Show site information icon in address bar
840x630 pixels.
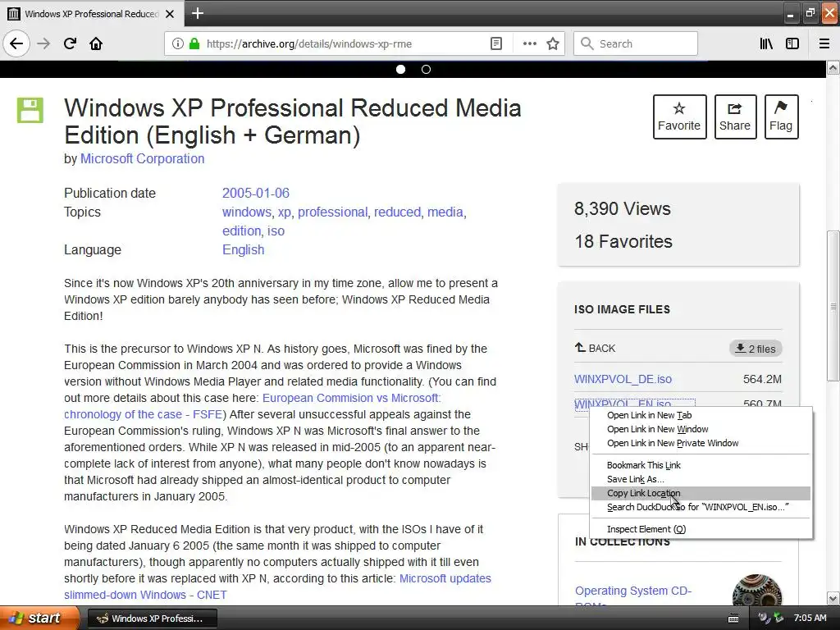point(178,43)
